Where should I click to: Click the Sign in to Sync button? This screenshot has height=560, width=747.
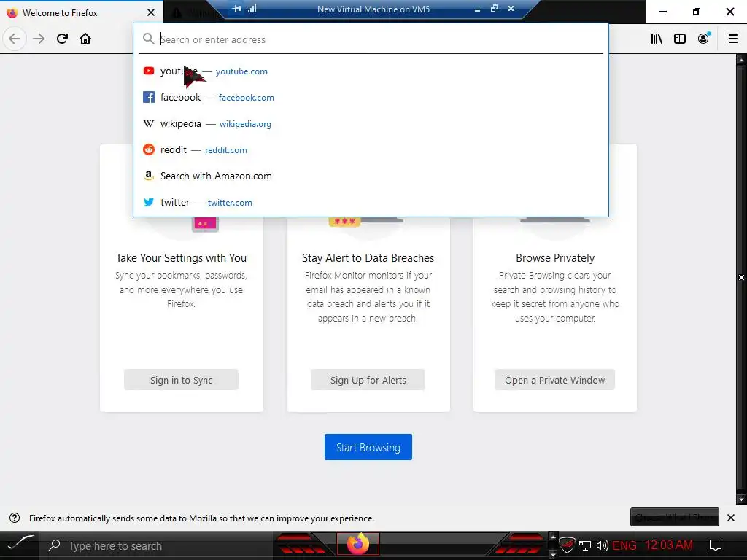tap(181, 379)
